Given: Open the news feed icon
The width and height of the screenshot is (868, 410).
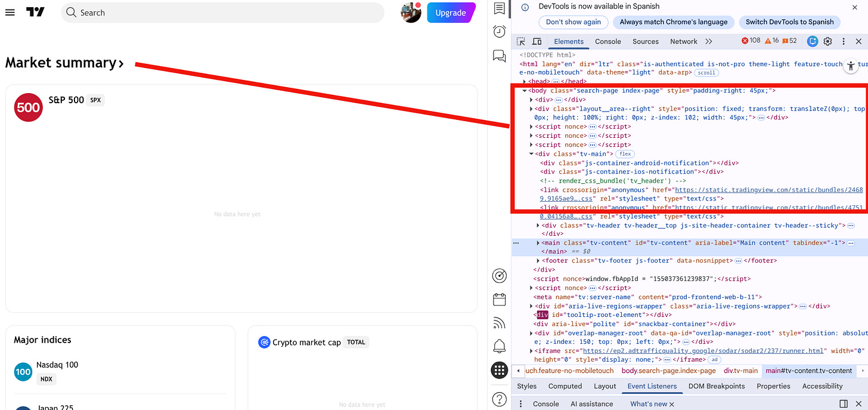Looking at the screenshot, I should [499, 323].
